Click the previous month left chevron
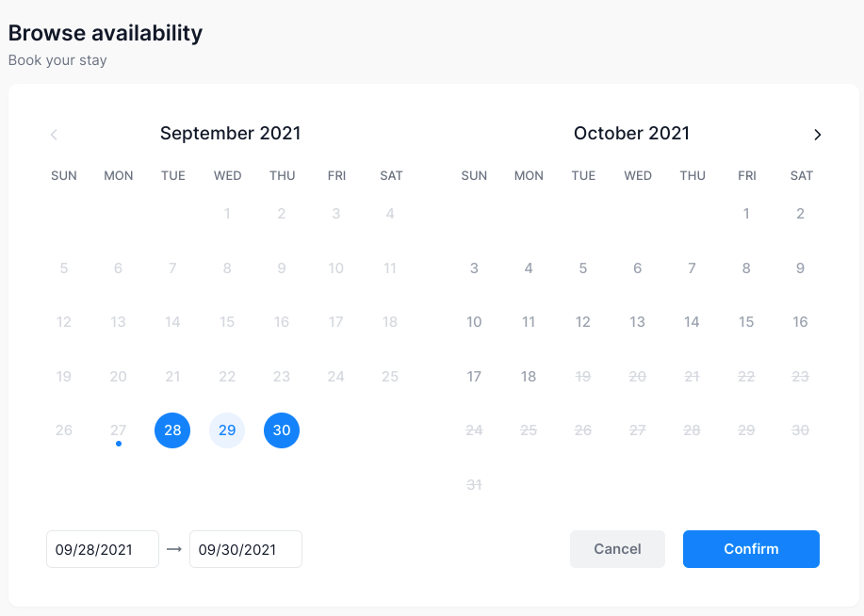864x616 pixels. [x=54, y=135]
